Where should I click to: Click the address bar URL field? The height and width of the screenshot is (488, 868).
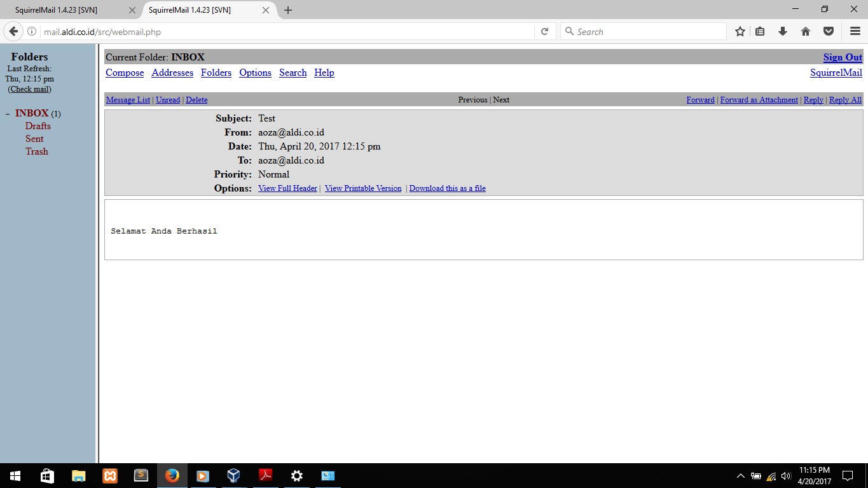point(286,32)
